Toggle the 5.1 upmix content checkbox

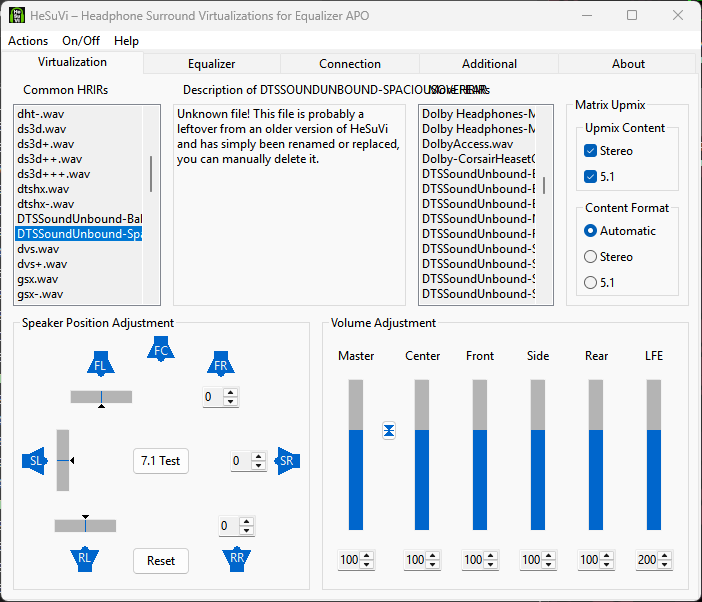click(x=591, y=177)
